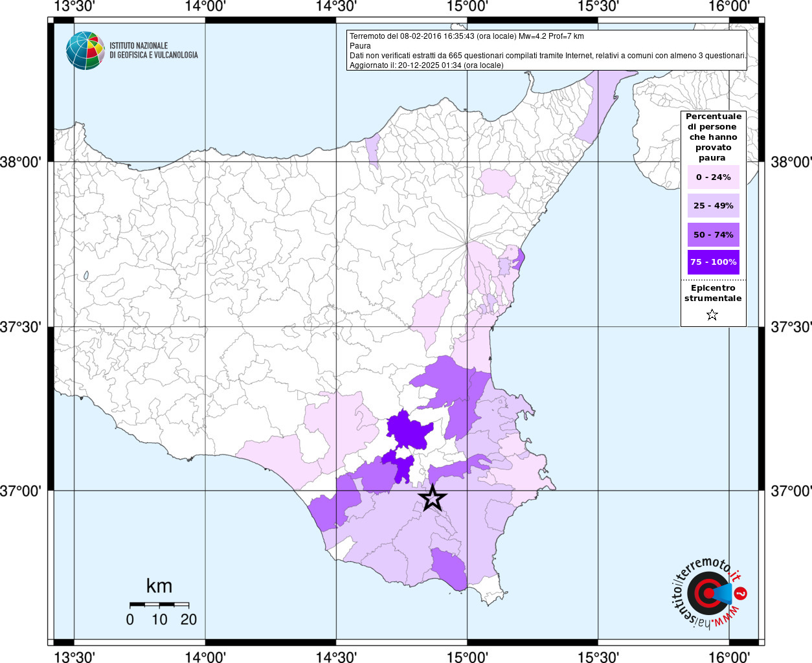Screen dimensions: 812x663
Task: Click the Percentuale di persone legend title
Action: [x=713, y=137]
